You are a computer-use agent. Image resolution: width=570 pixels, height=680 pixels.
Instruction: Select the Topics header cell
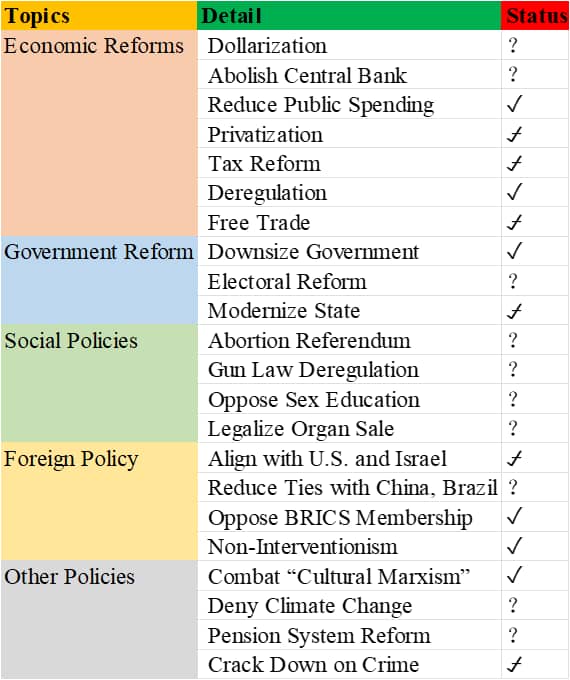point(99,16)
